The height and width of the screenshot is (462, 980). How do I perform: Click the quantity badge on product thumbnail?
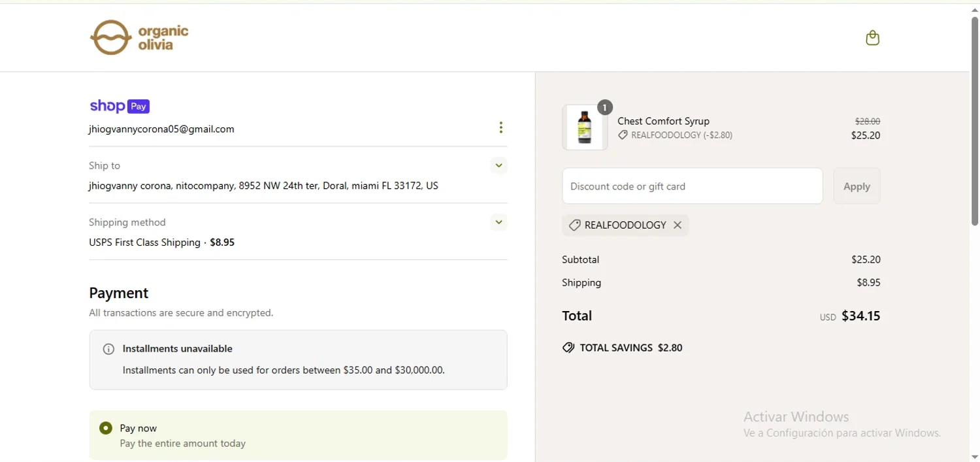[x=605, y=107]
